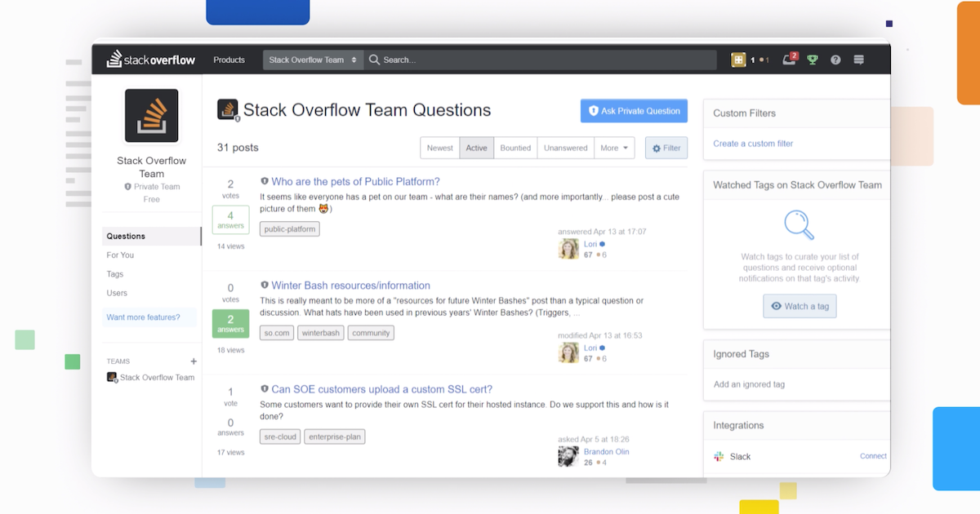The width and height of the screenshot is (980, 514).
Task: Sort questions by Newest
Action: pyautogui.click(x=440, y=148)
